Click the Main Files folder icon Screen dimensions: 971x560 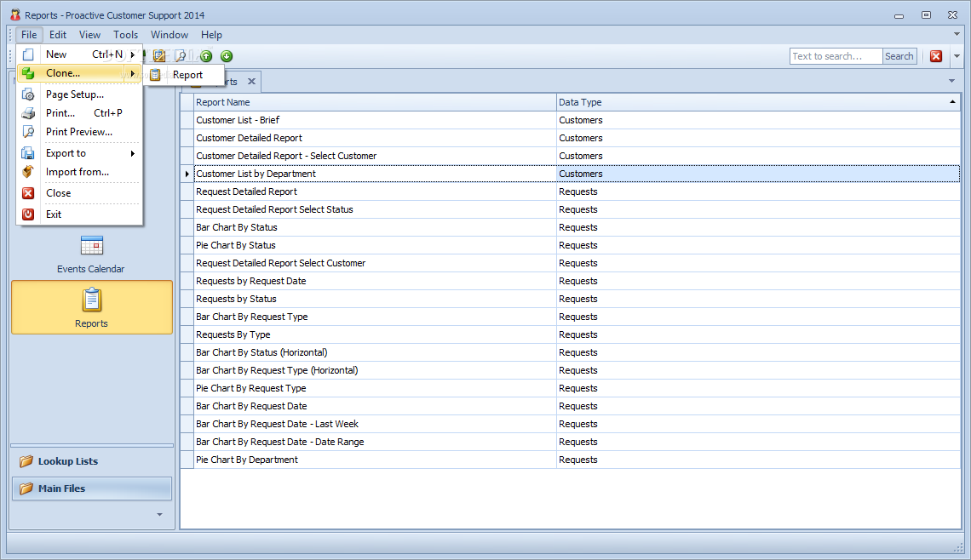coord(26,489)
